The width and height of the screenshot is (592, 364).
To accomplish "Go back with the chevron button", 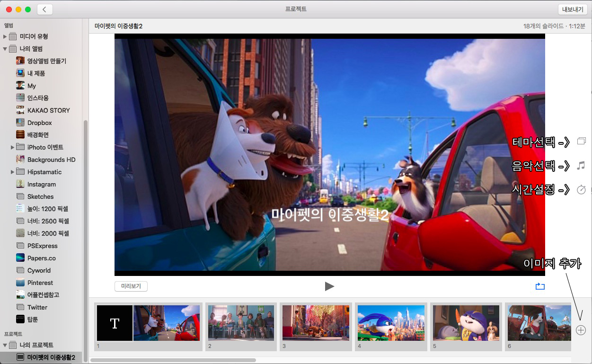I will (45, 9).
